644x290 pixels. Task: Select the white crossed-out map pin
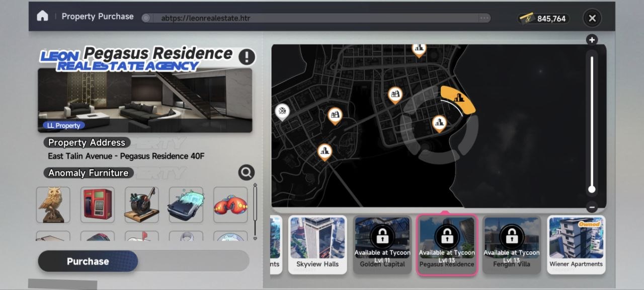tap(283, 112)
